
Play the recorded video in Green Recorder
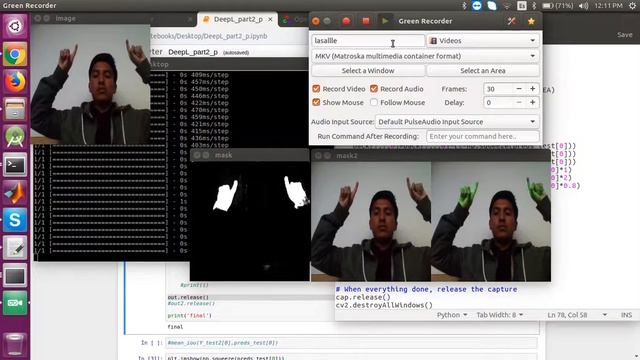click(x=384, y=21)
